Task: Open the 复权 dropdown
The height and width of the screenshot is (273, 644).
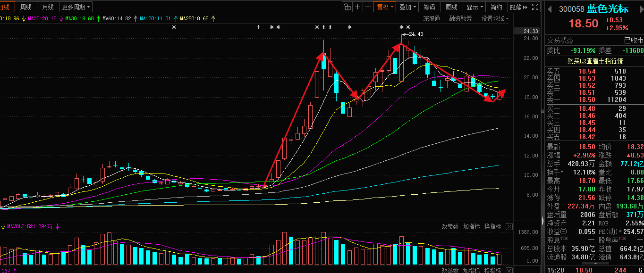Action: (385, 7)
